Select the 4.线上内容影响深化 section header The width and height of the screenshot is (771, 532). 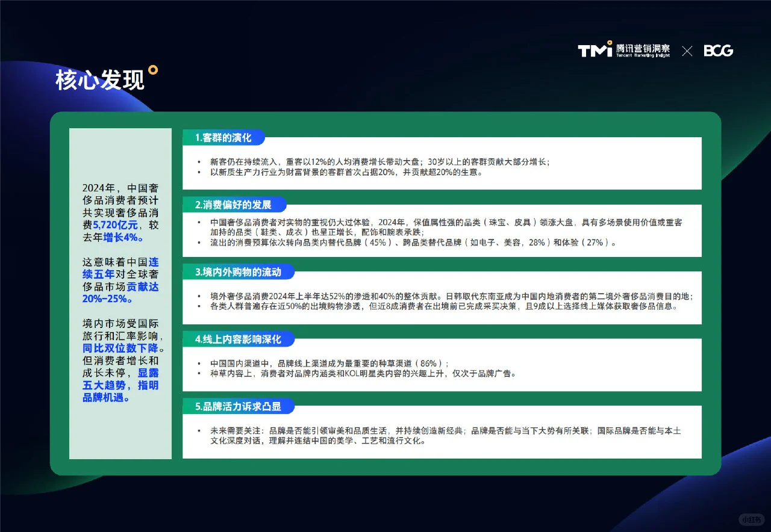[238, 339]
